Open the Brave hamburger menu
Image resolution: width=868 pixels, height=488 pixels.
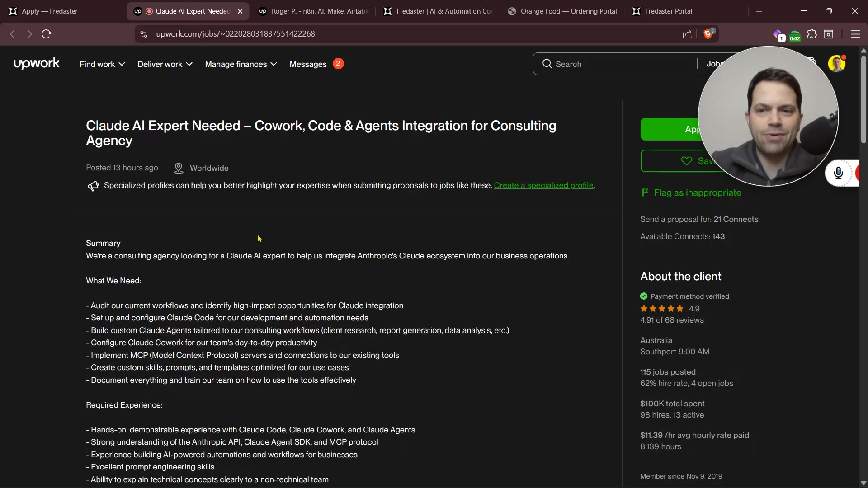tap(855, 34)
